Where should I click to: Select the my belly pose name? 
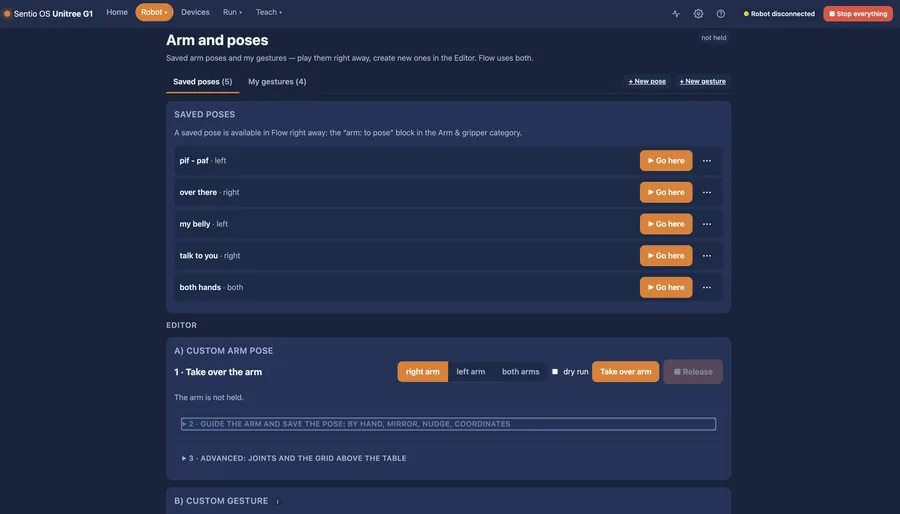click(x=195, y=224)
